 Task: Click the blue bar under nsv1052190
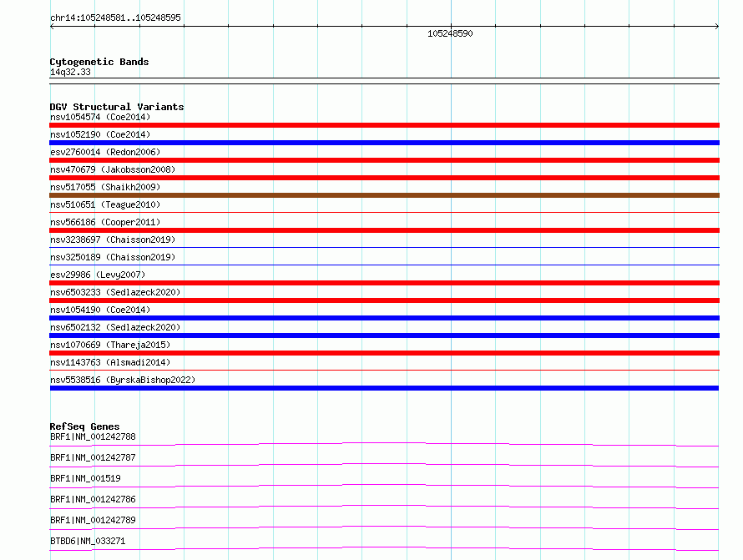[384, 143]
